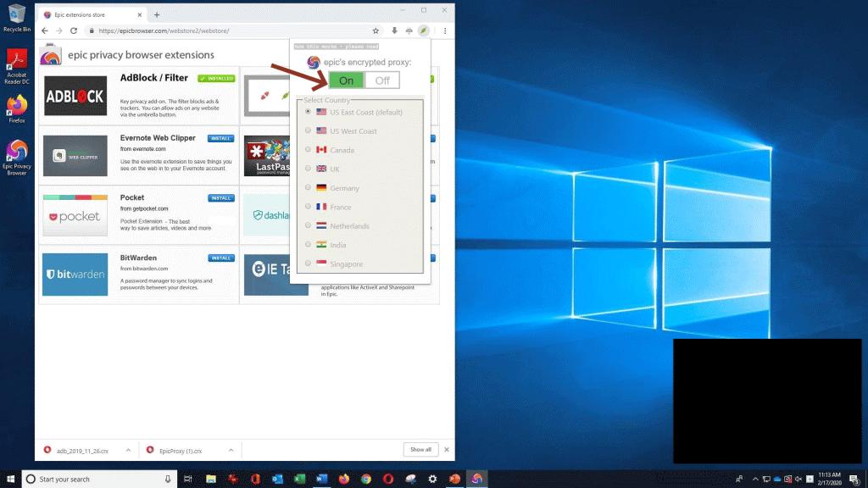This screenshot has height=488, width=868.
Task: Choose India as proxy country
Action: [308, 245]
